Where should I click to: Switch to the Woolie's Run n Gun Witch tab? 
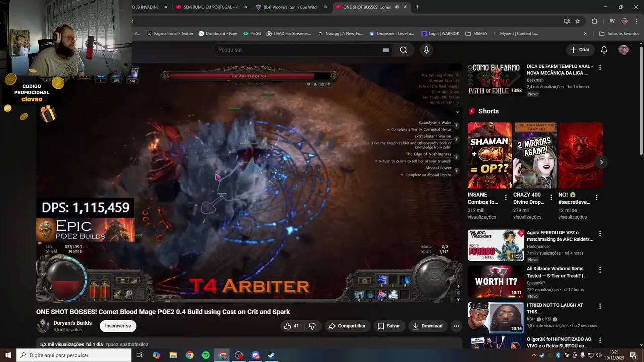pyautogui.click(x=290, y=7)
